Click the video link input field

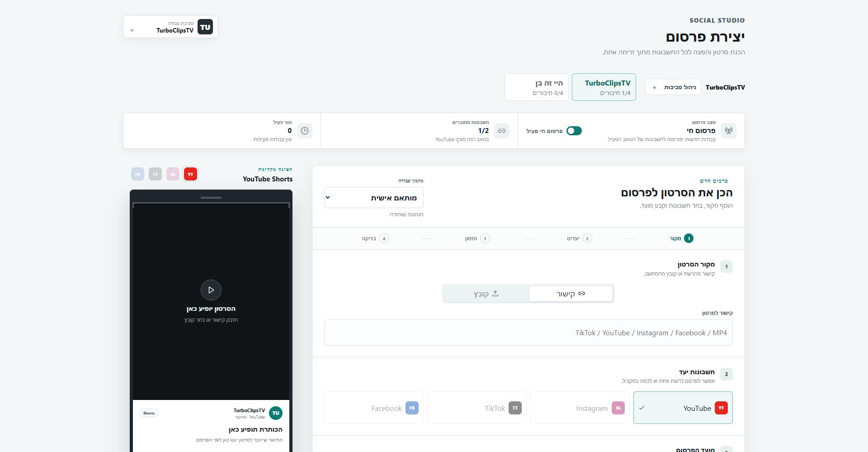[528, 333]
